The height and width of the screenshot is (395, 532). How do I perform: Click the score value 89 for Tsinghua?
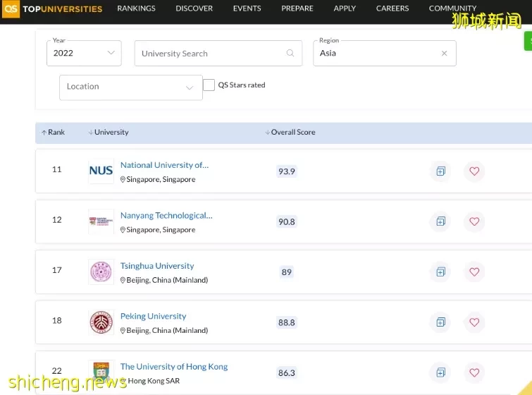(287, 272)
